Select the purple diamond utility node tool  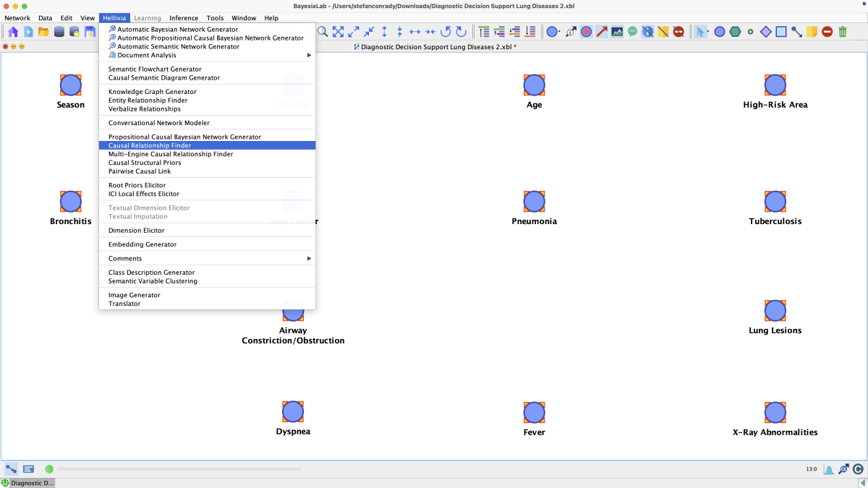[766, 32]
